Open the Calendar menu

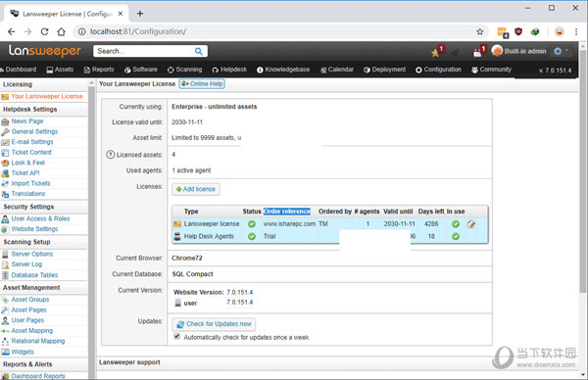pyautogui.click(x=337, y=70)
